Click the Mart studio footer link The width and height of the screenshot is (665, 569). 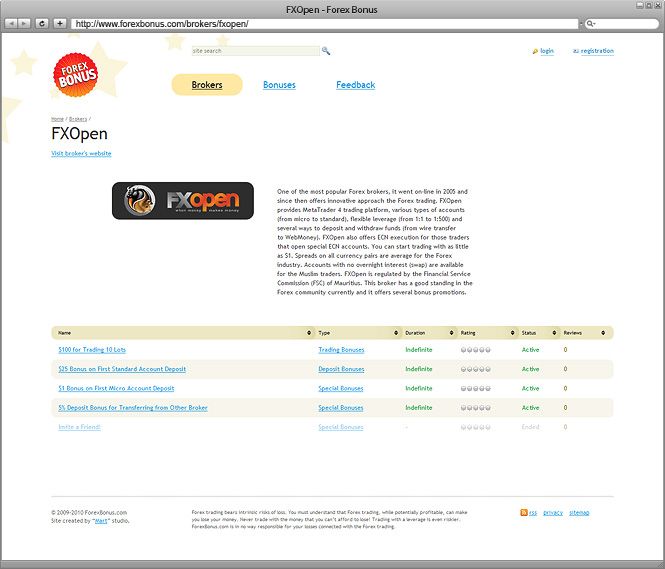tap(101, 521)
